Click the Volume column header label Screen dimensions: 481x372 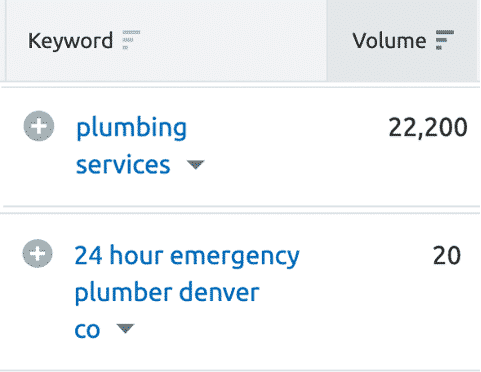pos(389,41)
